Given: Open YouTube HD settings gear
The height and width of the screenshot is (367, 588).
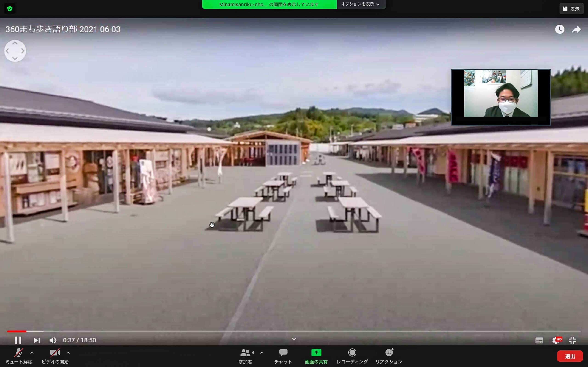Looking at the screenshot, I should click(x=556, y=340).
